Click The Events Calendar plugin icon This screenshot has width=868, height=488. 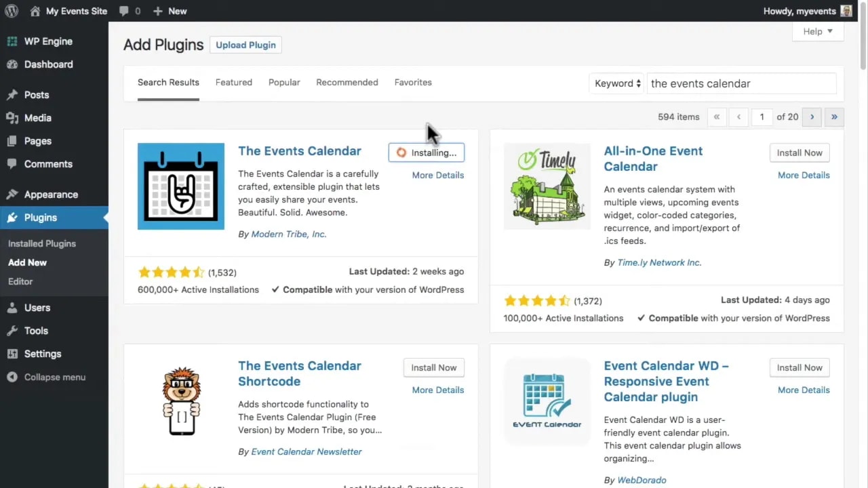(x=181, y=186)
